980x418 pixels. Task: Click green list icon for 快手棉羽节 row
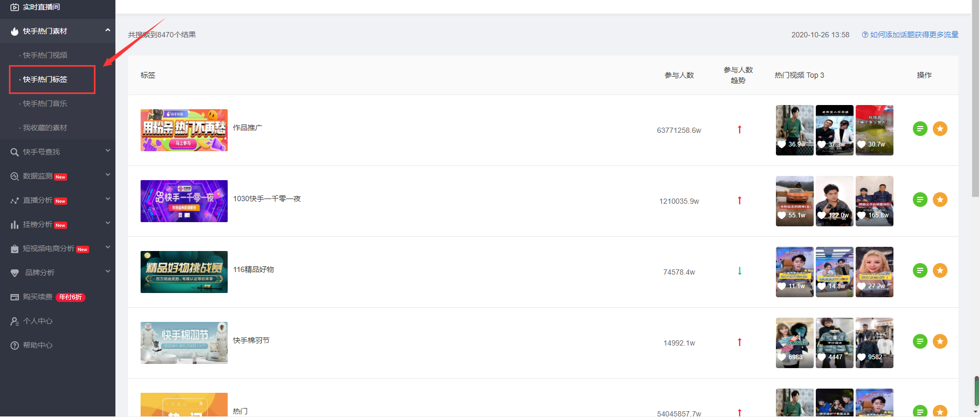pyautogui.click(x=920, y=341)
